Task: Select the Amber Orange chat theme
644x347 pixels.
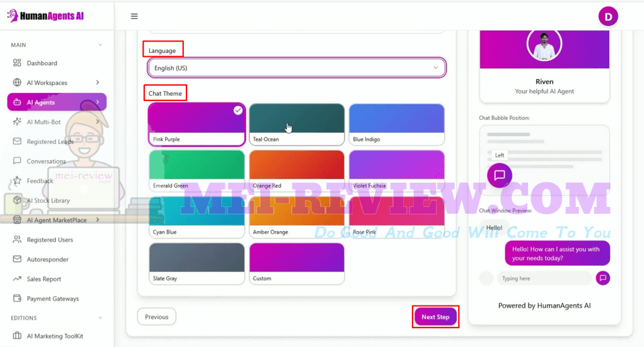Action: (297, 217)
